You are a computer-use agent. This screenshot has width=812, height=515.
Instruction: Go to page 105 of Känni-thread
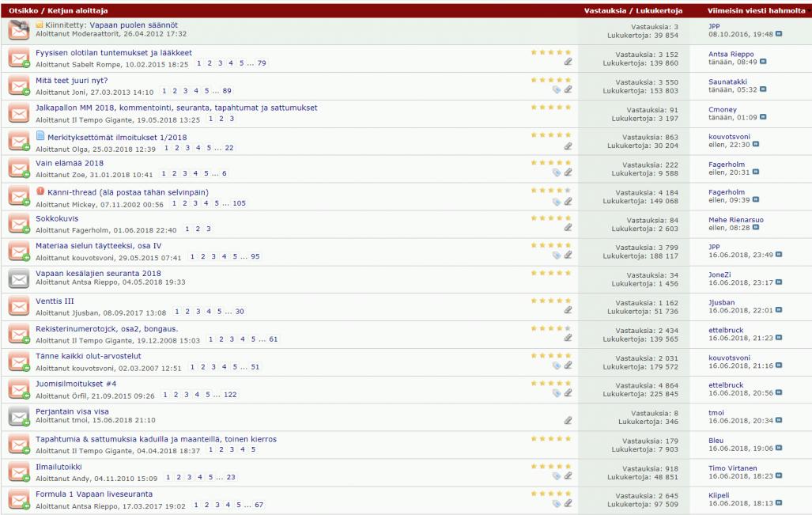pos(238,203)
